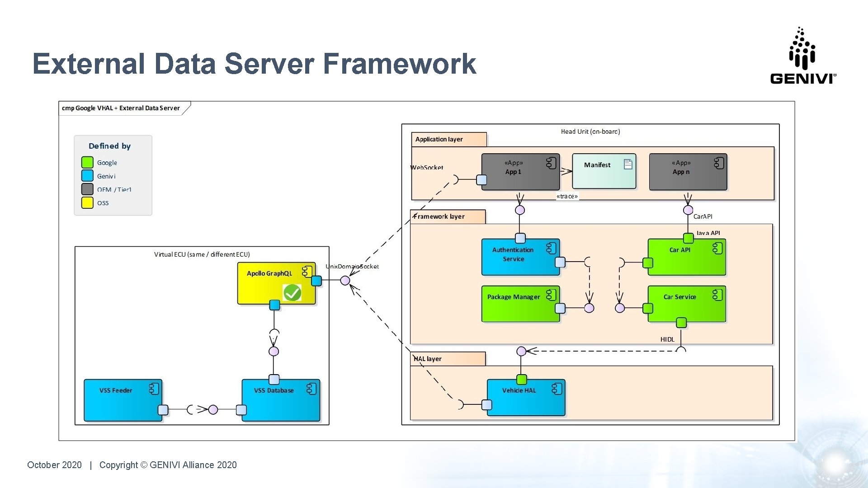This screenshot has height=488, width=868.
Task: Click the App n component box
Action: 688,172
